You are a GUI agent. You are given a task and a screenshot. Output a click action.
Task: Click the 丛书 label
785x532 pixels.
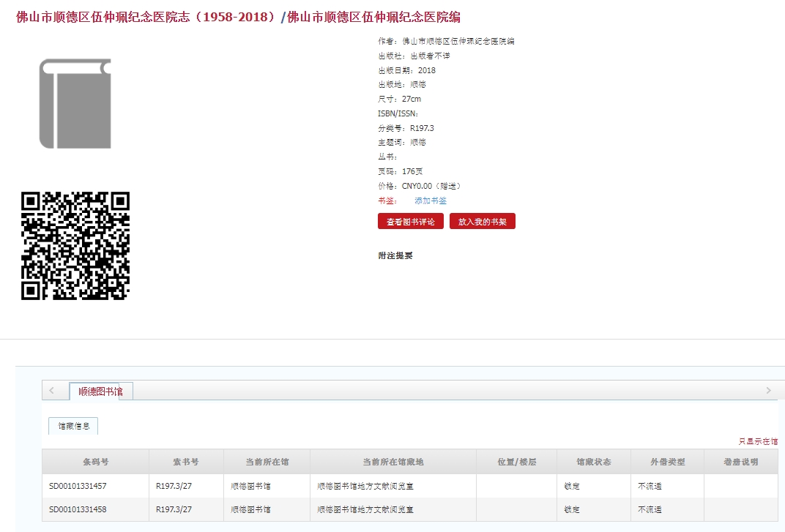pyautogui.click(x=387, y=157)
